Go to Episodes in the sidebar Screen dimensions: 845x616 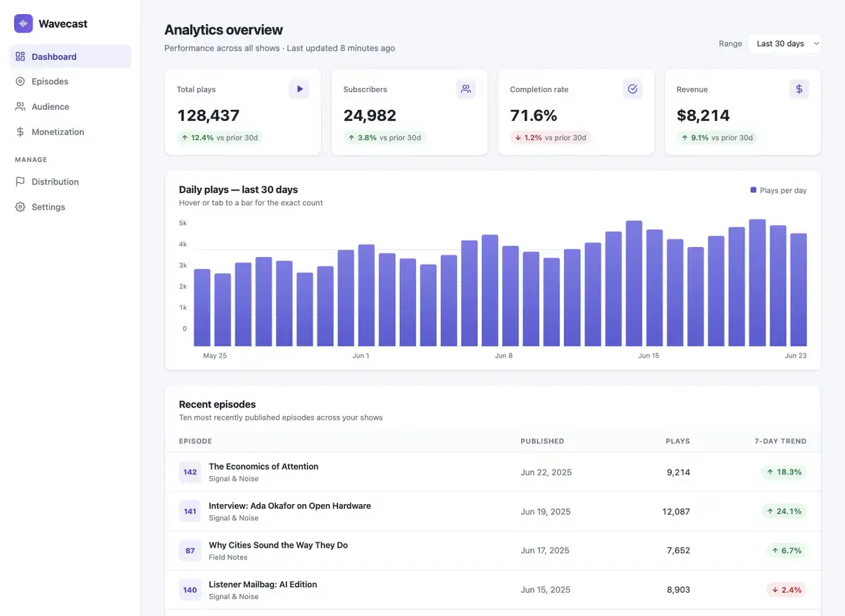(70, 82)
